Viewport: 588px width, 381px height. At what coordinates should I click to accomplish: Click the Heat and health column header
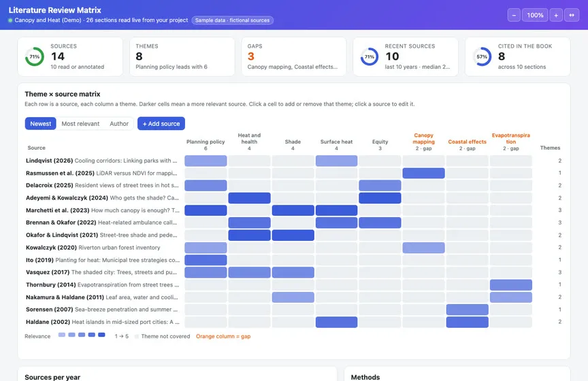click(x=249, y=142)
